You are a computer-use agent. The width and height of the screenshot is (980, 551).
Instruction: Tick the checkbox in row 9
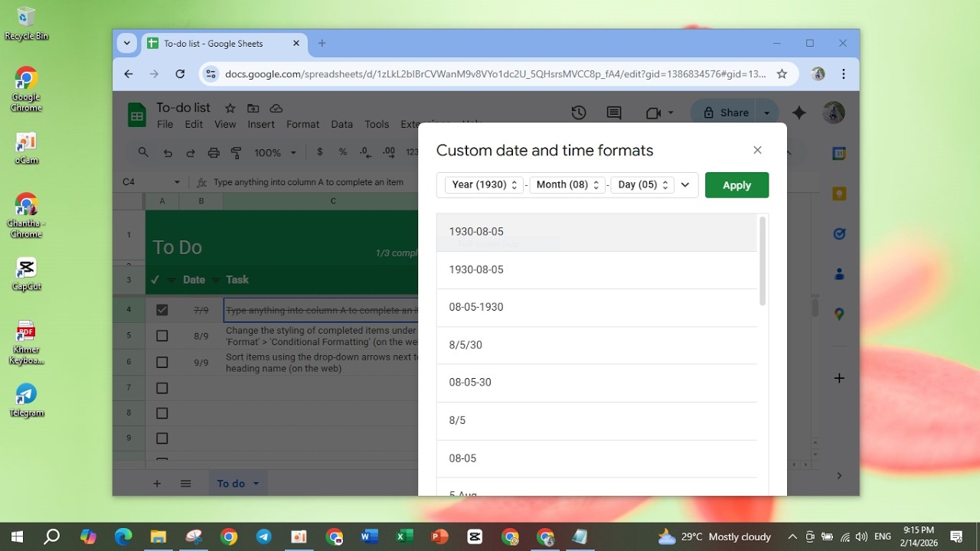(x=162, y=439)
